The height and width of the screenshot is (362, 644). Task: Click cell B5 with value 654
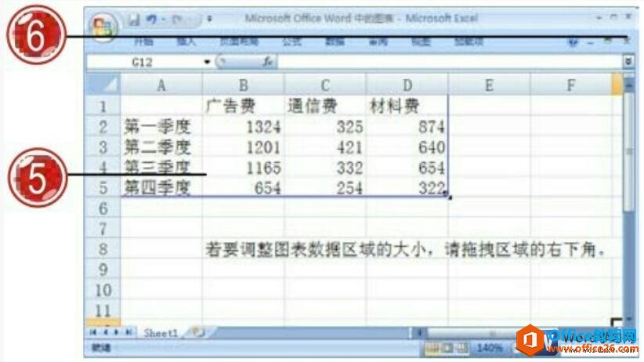243,187
